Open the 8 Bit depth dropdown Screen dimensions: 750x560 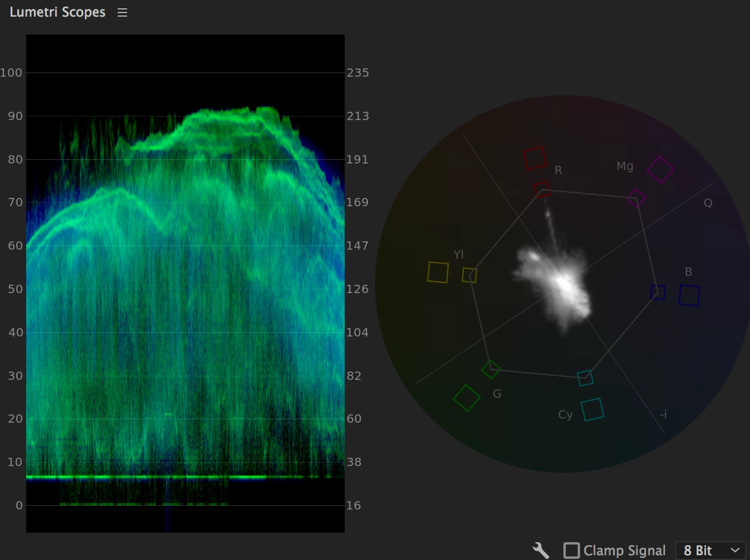click(x=711, y=550)
